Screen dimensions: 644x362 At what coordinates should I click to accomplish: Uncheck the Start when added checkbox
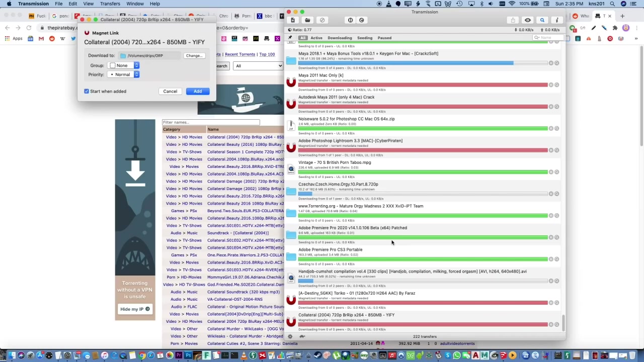pyautogui.click(x=87, y=92)
